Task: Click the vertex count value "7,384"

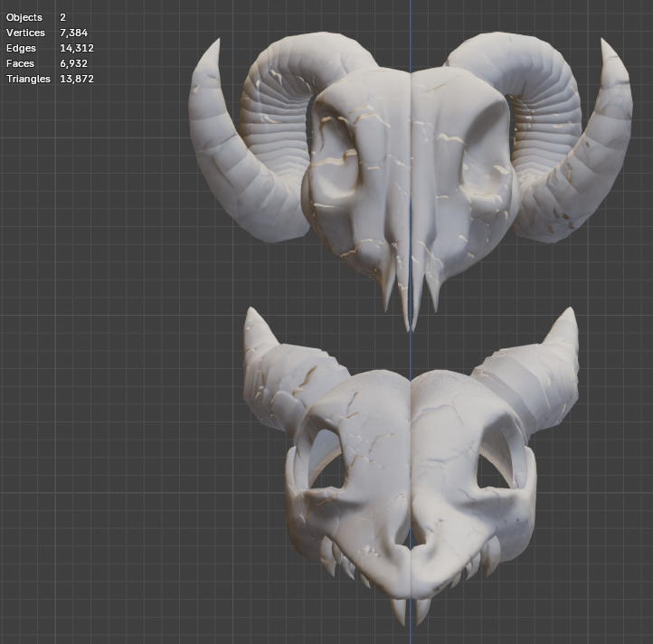Action: [x=74, y=33]
